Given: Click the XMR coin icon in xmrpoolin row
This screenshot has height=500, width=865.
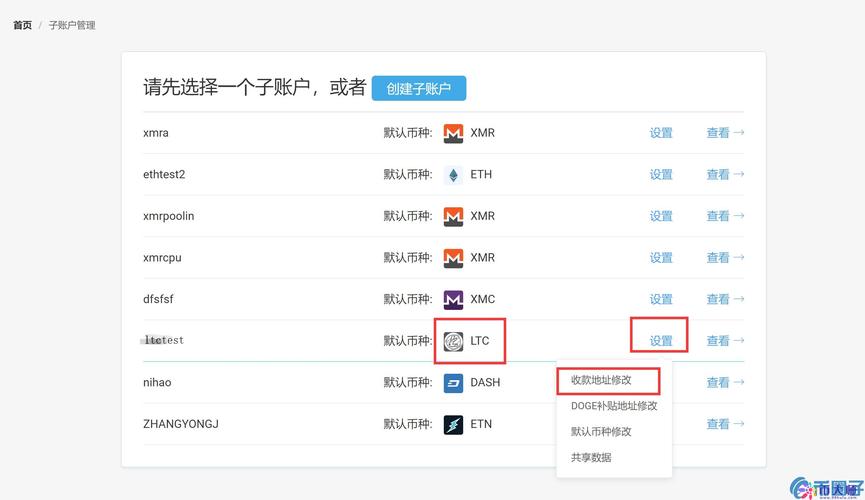Looking at the screenshot, I should [453, 216].
